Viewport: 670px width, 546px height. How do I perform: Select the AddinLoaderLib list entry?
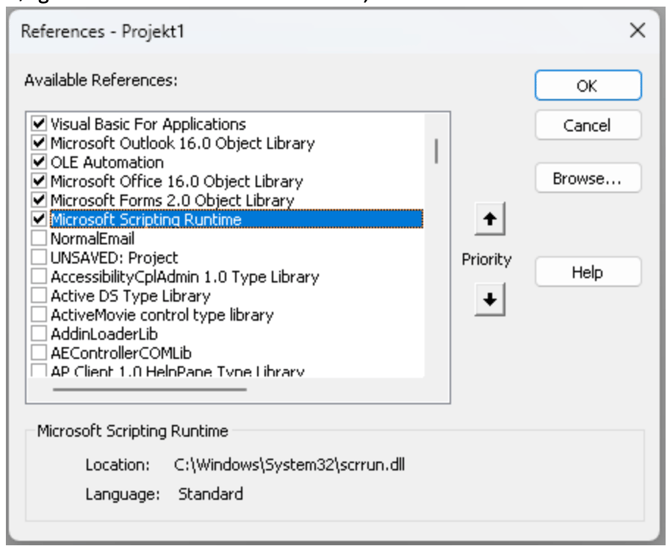click(x=98, y=334)
